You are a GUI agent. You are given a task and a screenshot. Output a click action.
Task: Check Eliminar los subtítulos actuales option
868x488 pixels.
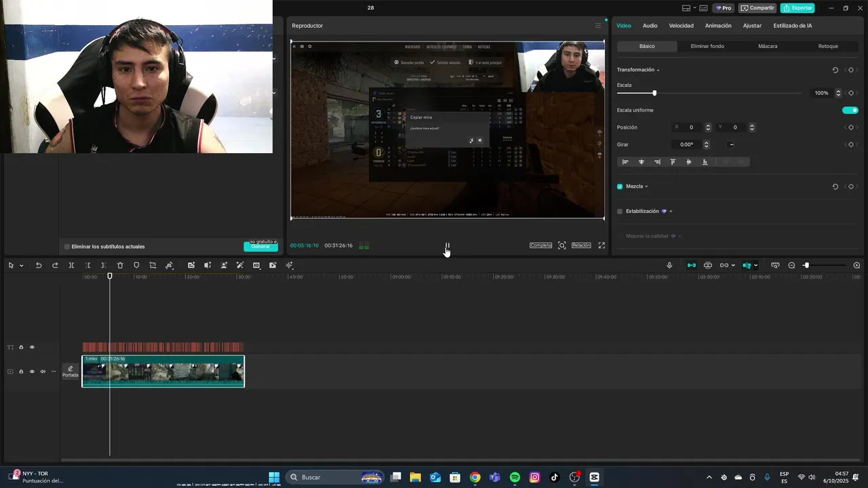pos(67,247)
